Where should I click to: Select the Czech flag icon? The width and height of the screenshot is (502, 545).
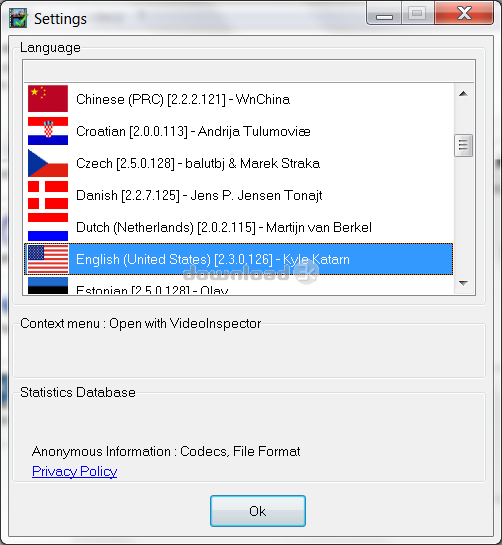tap(48, 163)
